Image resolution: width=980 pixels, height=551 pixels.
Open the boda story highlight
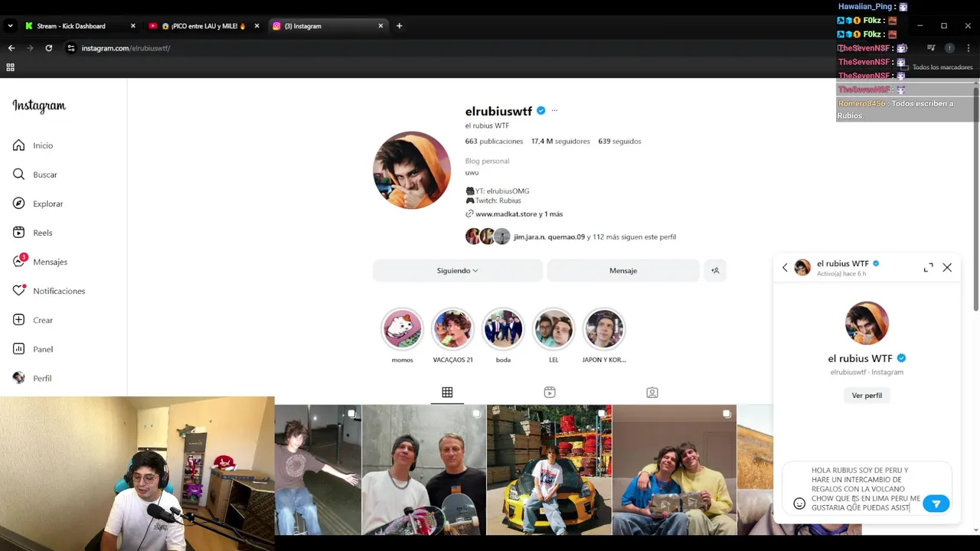click(x=503, y=329)
